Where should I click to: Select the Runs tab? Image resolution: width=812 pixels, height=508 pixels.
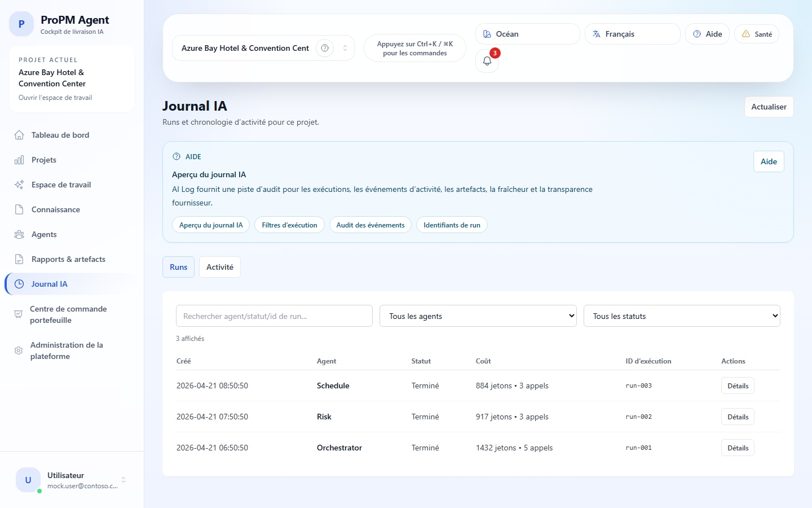pyautogui.click(x=178, y=267)
